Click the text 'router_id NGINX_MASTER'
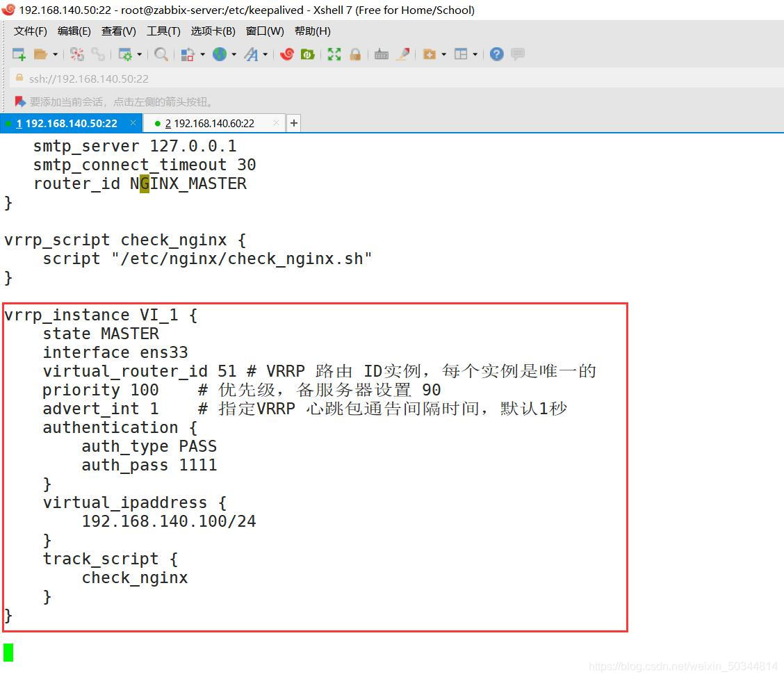Screen dimensions: 784x679 [x=140, y=183]
